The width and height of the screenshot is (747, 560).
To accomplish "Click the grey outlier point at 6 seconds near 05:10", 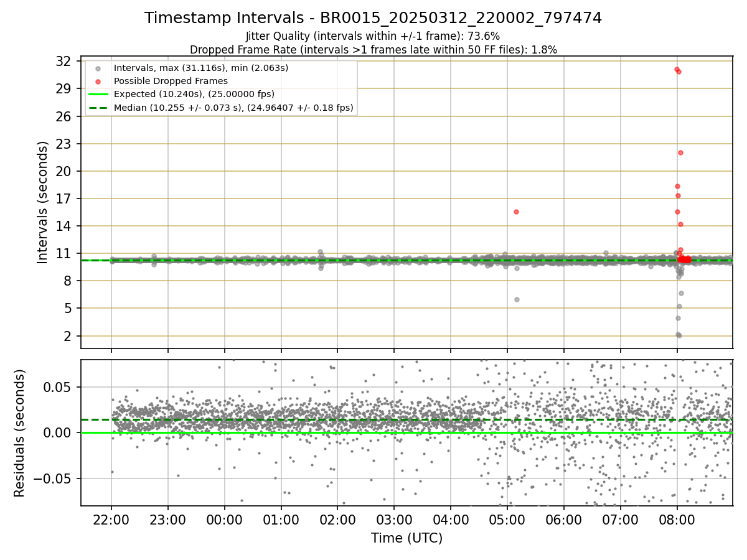I will (x=517, y=299).
